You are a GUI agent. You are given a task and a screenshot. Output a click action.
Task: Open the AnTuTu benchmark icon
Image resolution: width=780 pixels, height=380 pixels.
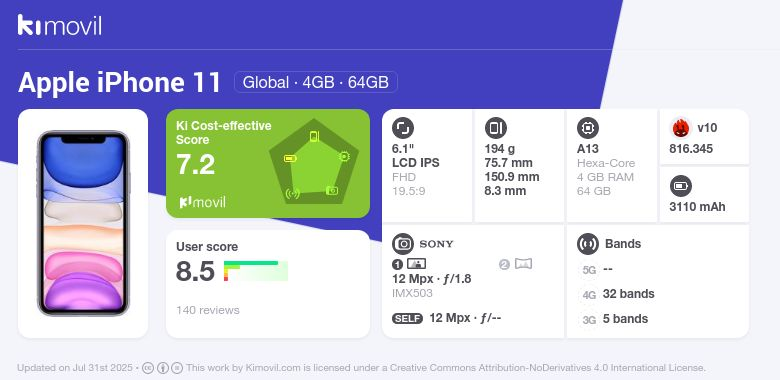(681, 128)
